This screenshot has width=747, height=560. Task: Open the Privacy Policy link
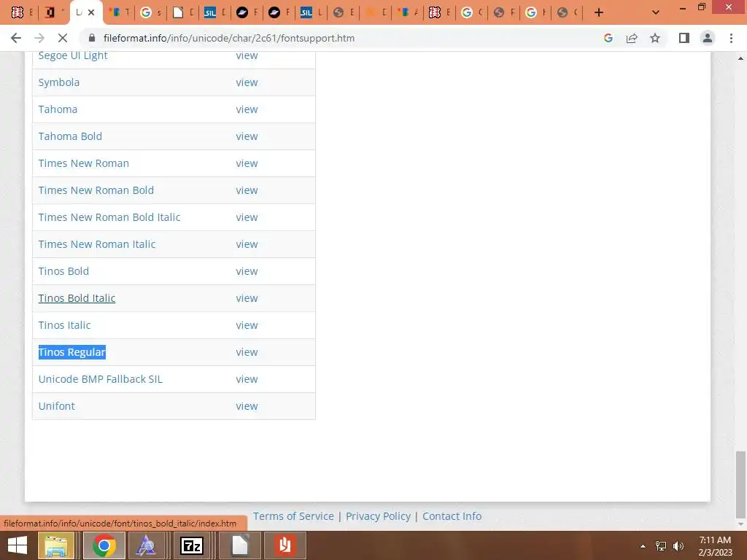click(x=379, y=516)
